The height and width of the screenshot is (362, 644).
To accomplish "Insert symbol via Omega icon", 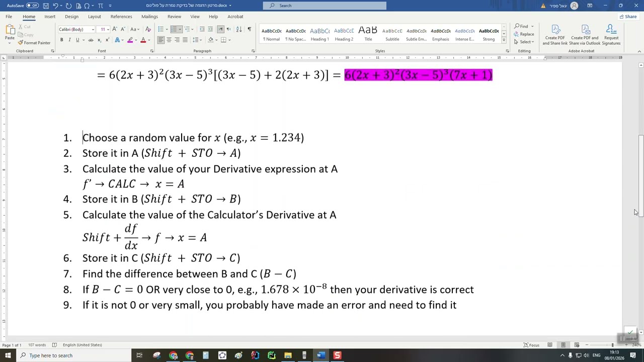I will [88, 6].
